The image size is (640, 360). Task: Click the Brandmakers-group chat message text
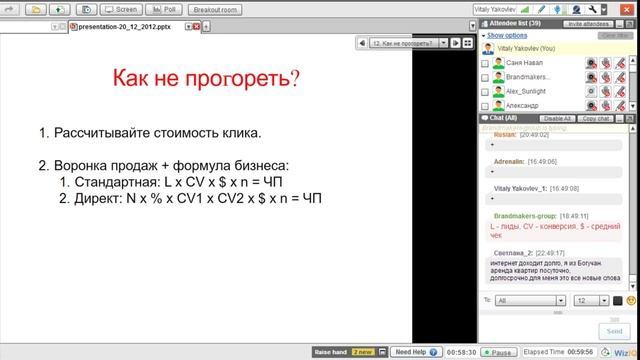click(x=555, y=231)
